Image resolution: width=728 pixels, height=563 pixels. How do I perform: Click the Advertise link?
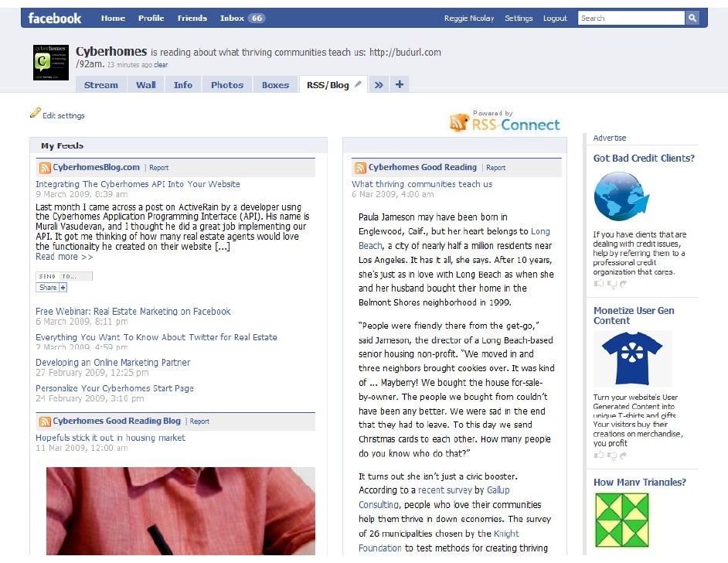coord(610,138)
